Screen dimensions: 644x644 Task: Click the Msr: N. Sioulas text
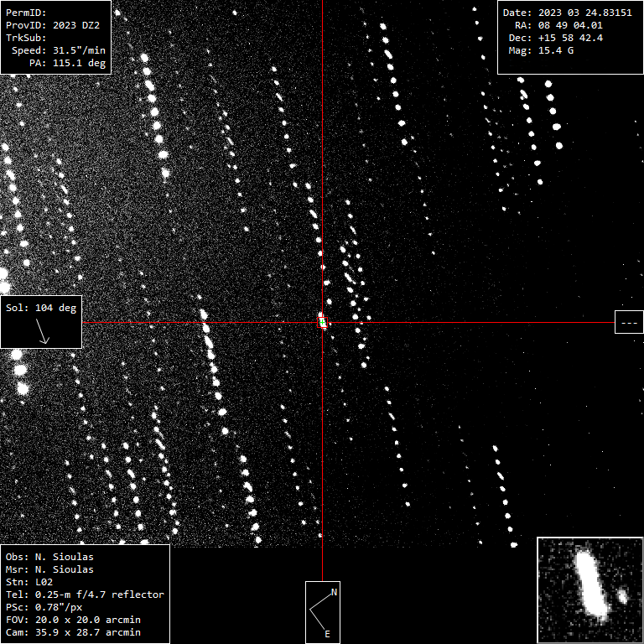[x=49, y=569]
